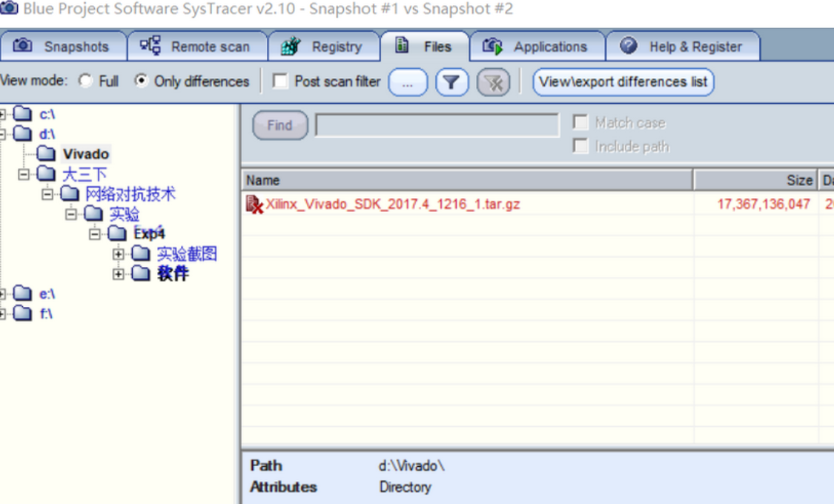Collapse the 网络对抗技术 folder node
Image resolution: width=834 pixels, height=504 pixels.
(x=47, y=194)
